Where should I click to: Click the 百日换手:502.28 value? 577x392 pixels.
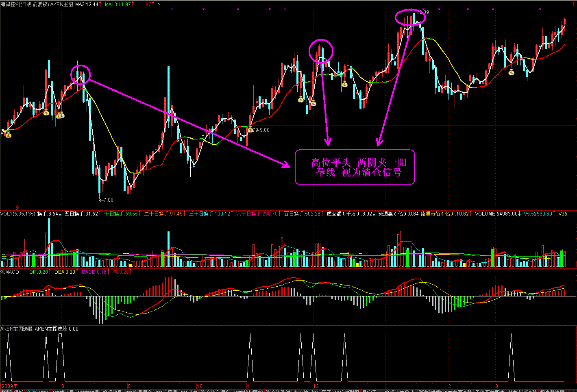tap(302, 213)
